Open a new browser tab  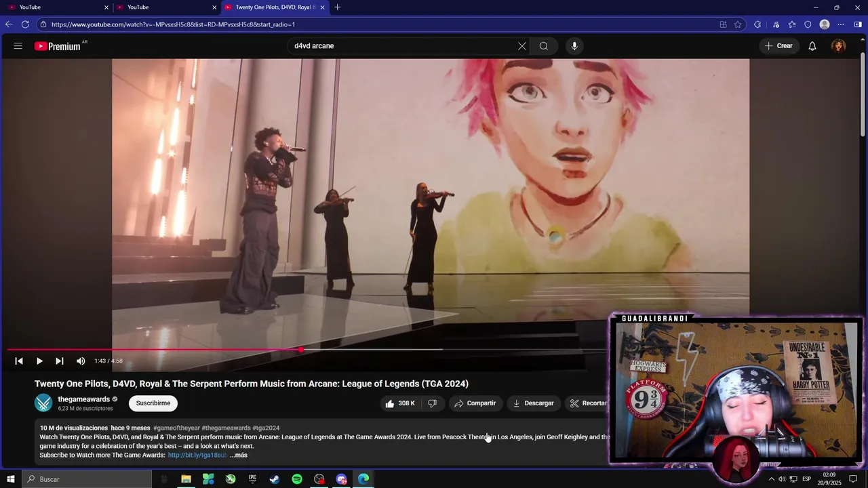(338, 7)
